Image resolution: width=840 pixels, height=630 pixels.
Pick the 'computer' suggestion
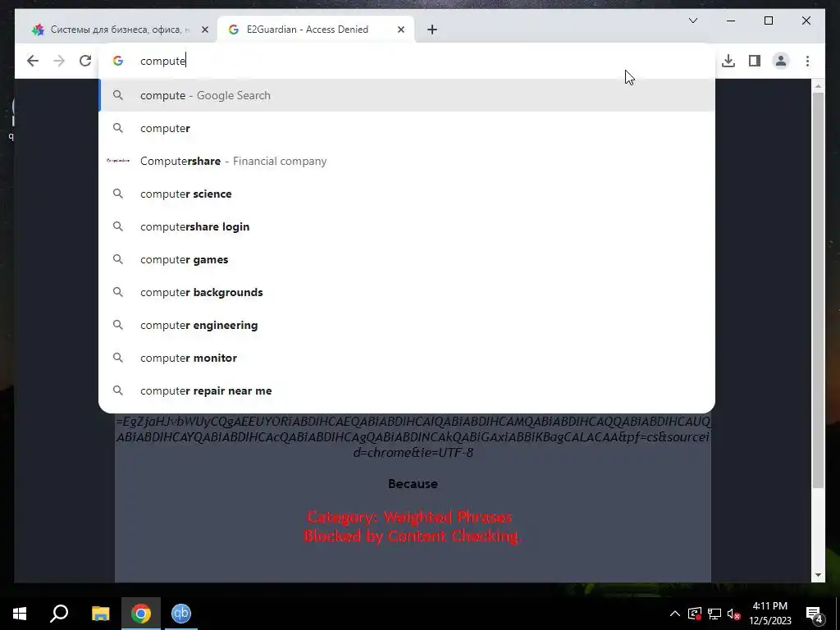tap(407, 128)
